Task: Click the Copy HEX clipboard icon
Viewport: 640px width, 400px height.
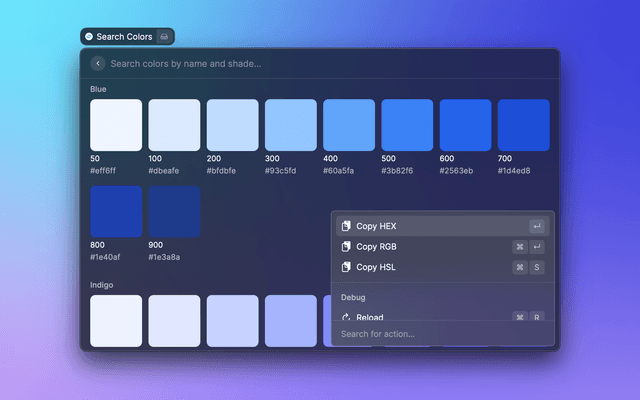Action: tap(345, 226)
